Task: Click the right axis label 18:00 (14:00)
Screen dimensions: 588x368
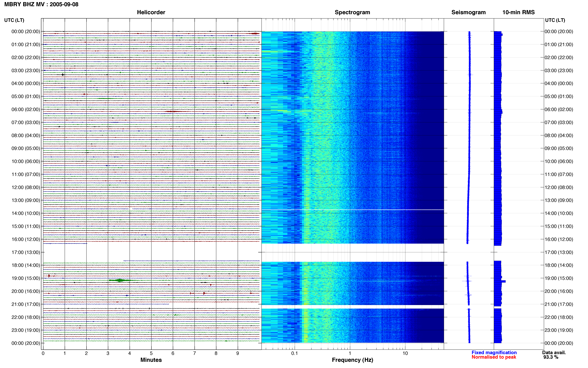Action: [x=559, y=265]
